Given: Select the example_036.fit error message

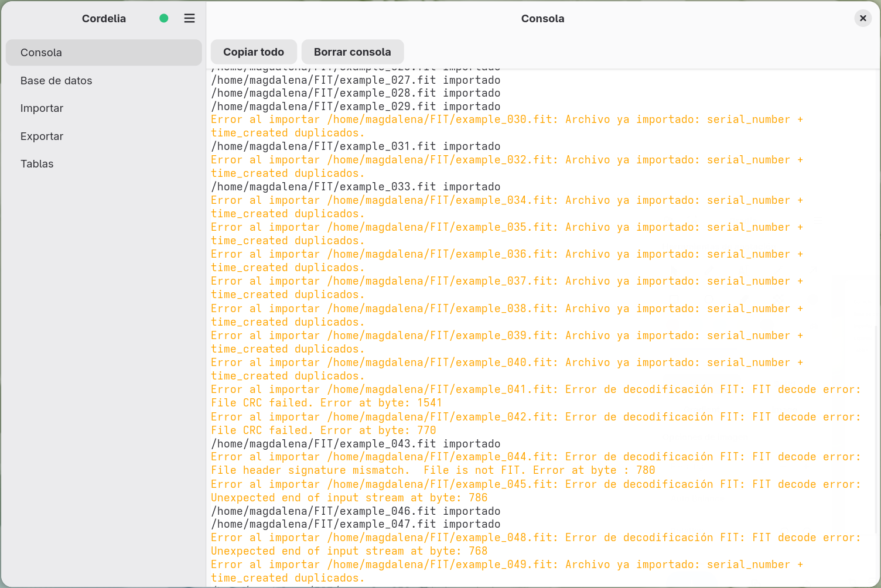Looking at the screenshot, I should [507, 261].
